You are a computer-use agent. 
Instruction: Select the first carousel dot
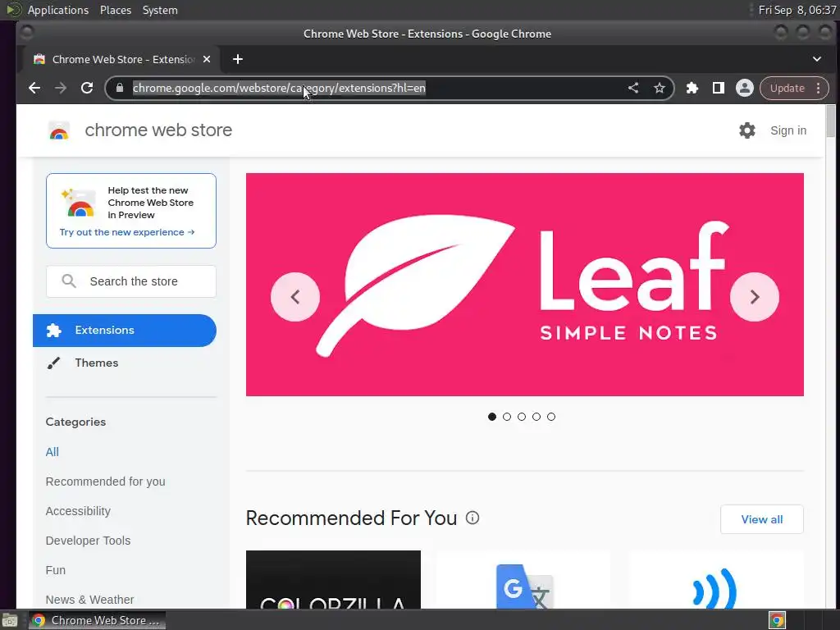[x=492, y=417]
